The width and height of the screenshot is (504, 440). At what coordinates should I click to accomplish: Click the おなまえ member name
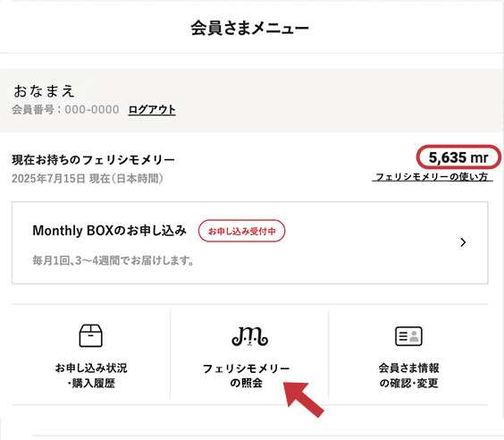(x=44, y=90)
